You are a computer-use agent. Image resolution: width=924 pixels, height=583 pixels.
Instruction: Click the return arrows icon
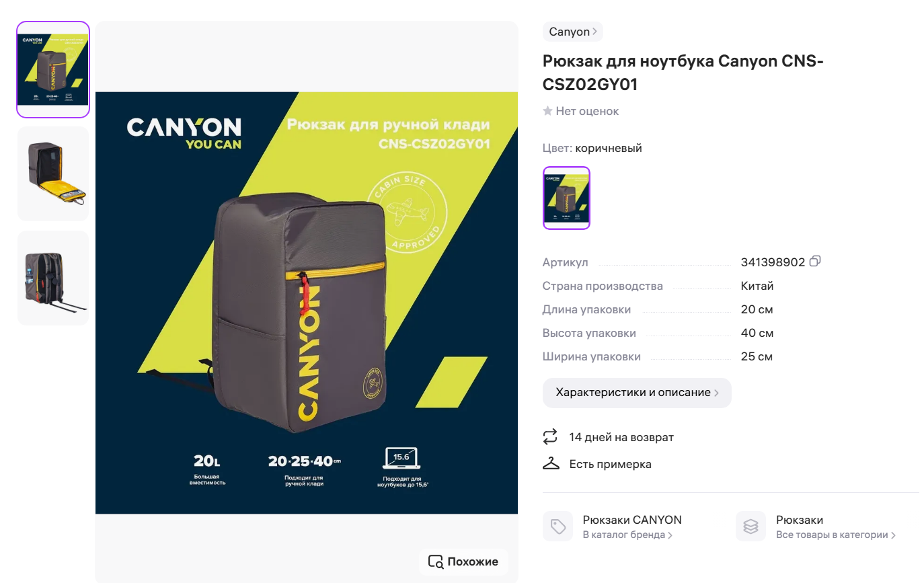[x=550, y=436]
